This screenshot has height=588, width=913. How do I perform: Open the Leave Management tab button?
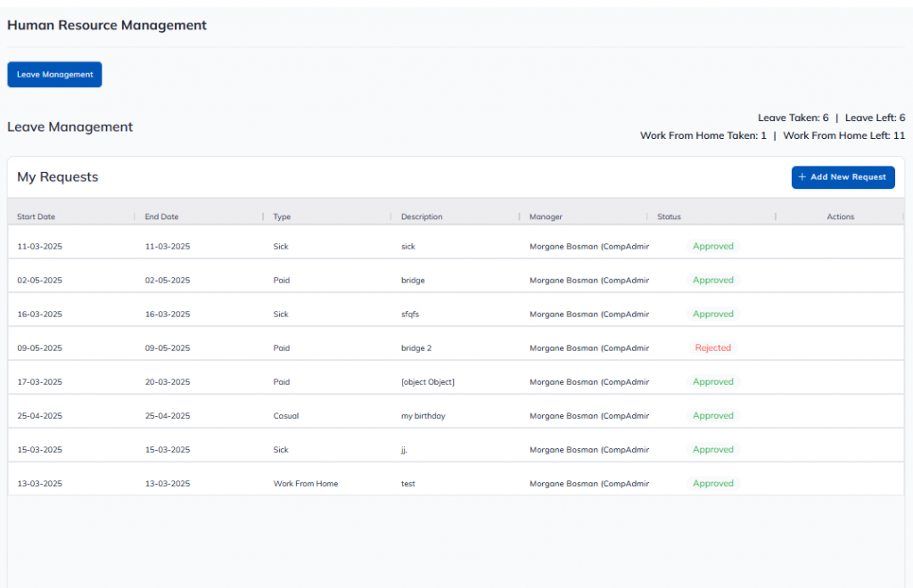(54, 75)
